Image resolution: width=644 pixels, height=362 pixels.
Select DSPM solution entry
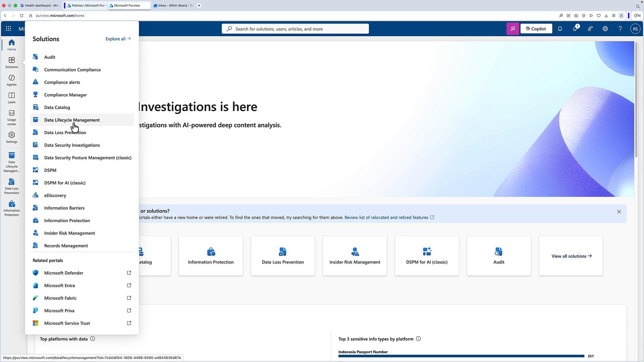(x=82, y=170)
